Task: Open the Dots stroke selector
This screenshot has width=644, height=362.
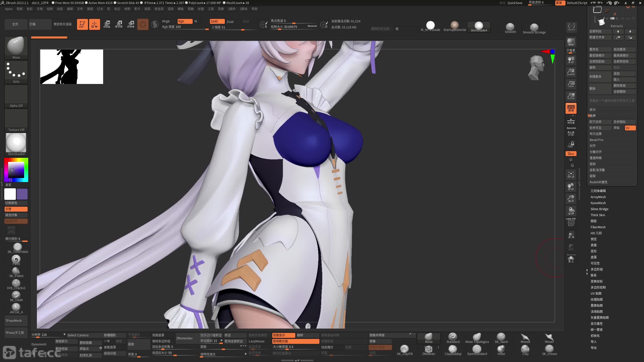Action: click(x=16, y=72)
